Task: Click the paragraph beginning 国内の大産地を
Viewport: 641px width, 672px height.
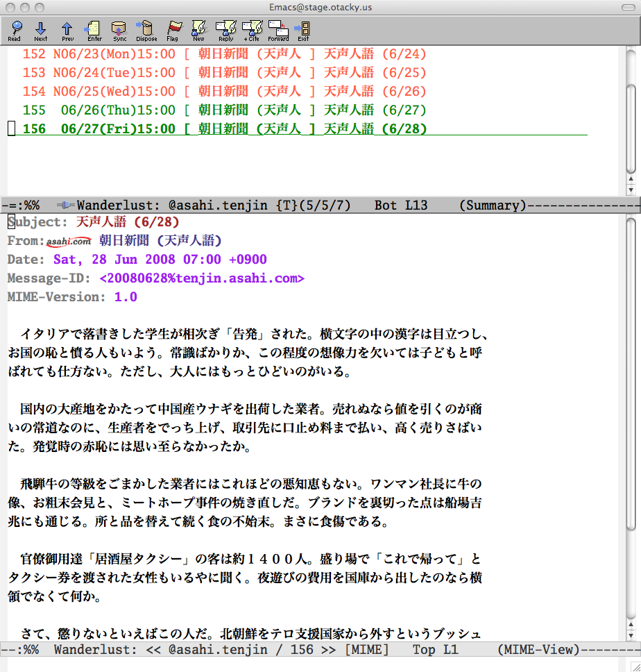Action: tap(245, 428)
